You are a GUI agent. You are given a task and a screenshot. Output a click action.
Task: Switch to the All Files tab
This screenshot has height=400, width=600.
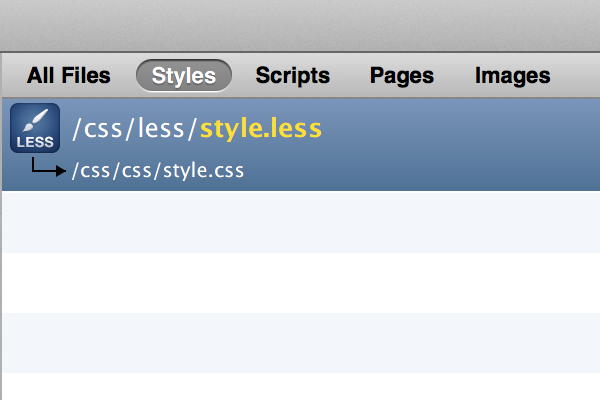point(68,75)
